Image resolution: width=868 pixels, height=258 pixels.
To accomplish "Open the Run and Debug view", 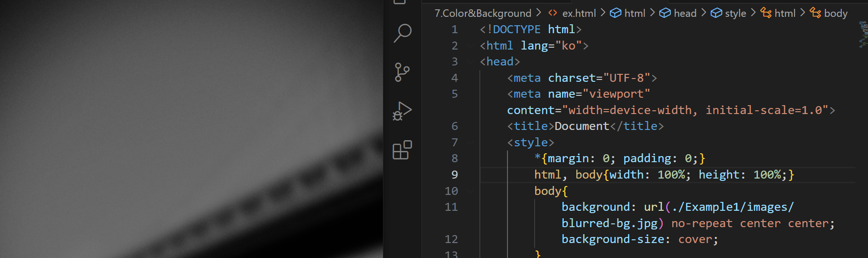I will click(402, 111).
